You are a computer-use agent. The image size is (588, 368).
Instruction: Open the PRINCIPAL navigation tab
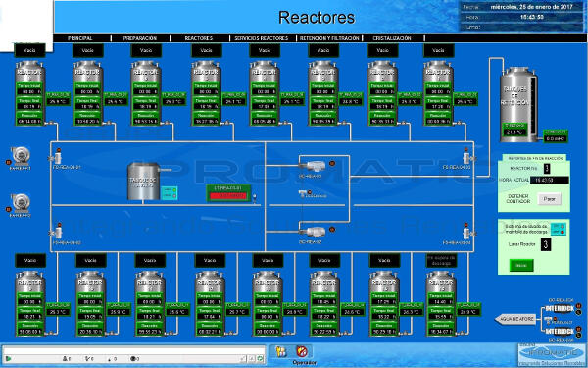click(x=80, y=38)
